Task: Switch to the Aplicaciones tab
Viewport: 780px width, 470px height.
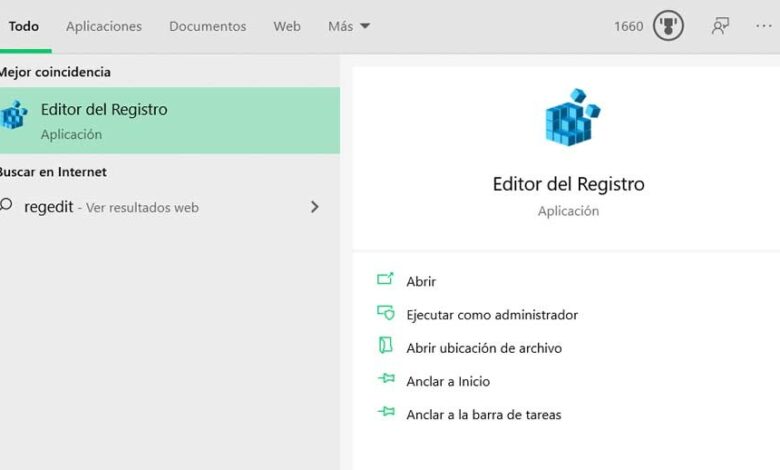Action: 104,26
